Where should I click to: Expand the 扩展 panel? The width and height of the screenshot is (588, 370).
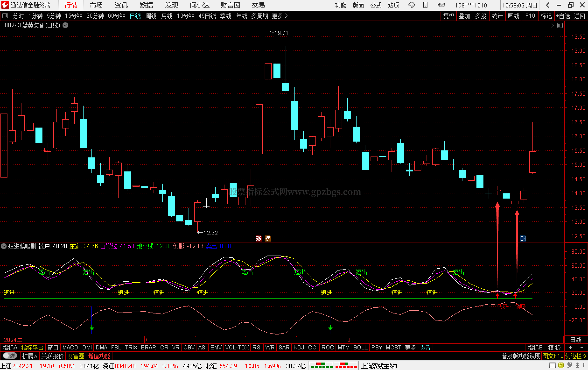(30, 356)
